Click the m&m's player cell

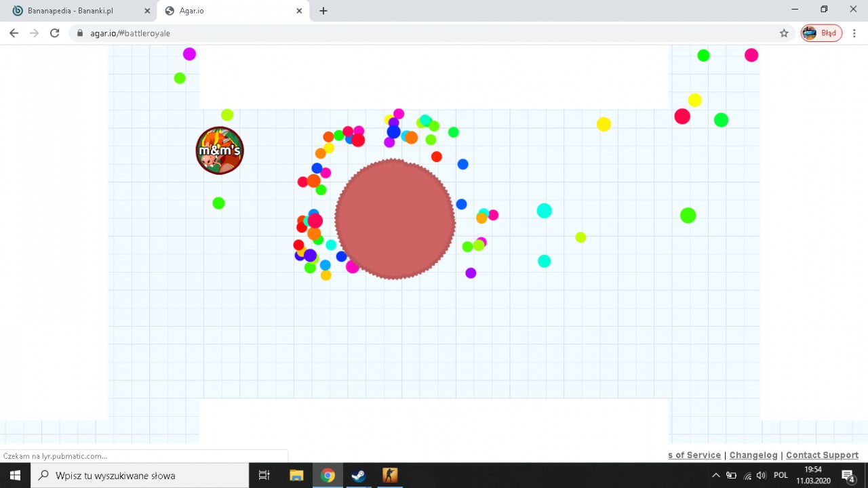(x=220, y=150)
